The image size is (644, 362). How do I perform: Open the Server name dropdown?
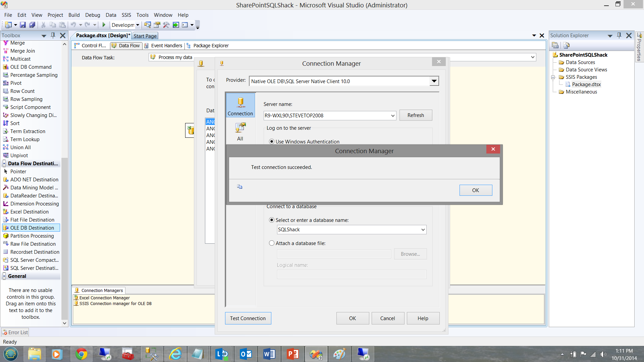(393, 116)
